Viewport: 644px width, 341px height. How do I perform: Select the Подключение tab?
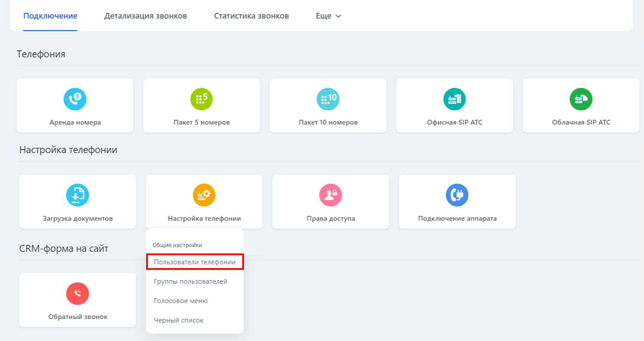(50, 16)
